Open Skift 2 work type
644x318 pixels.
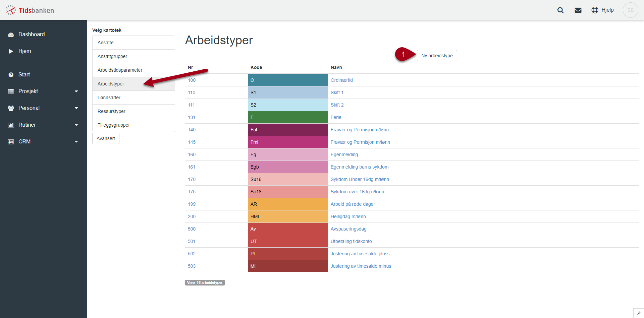click(x=337, y=105)
